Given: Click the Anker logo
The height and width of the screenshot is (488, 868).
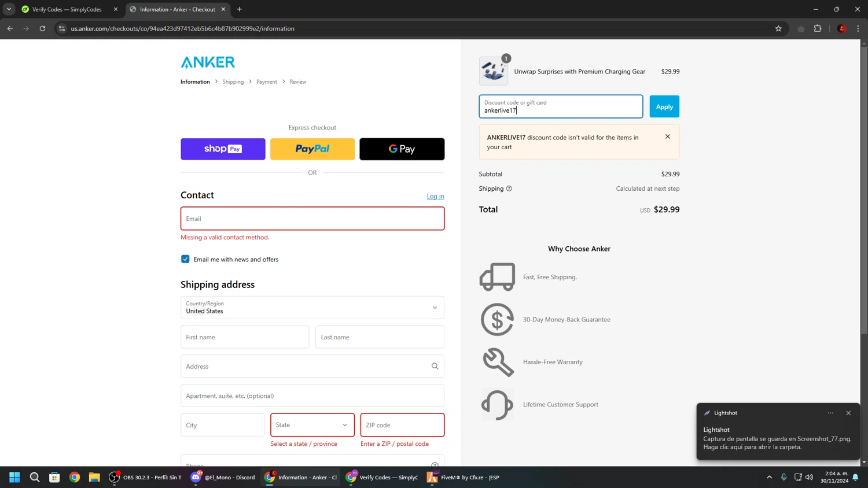Looking at the screenshot, I should click(208, 62).
